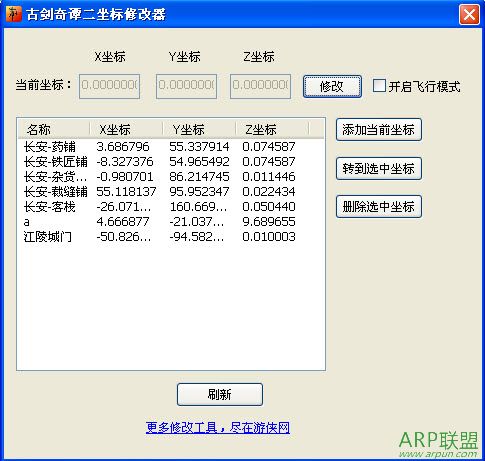The width and height of the screenshot is (485, 461).
Task: Click 删除选中坐标 button
Action: tap(379, 207)
